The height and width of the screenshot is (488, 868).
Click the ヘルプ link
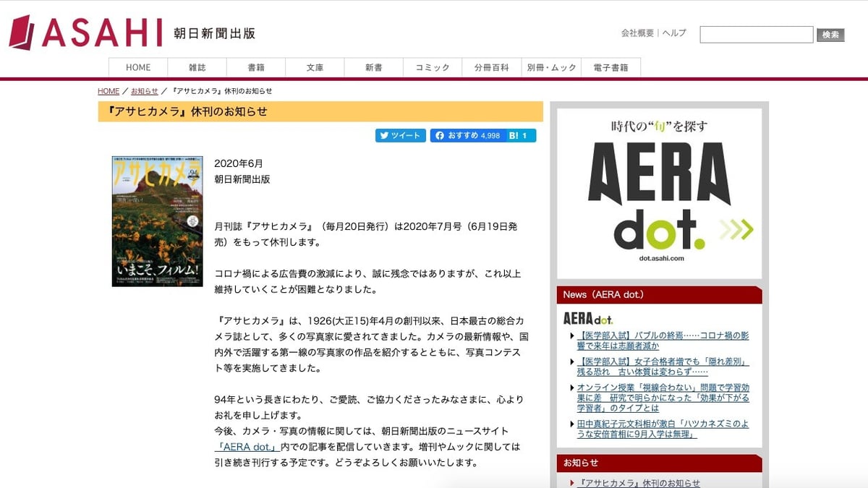click(674, 33)
